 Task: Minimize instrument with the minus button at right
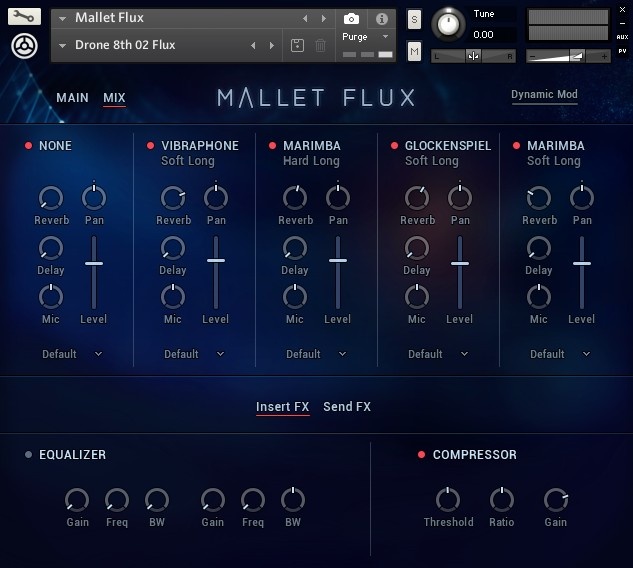point(623,23)
